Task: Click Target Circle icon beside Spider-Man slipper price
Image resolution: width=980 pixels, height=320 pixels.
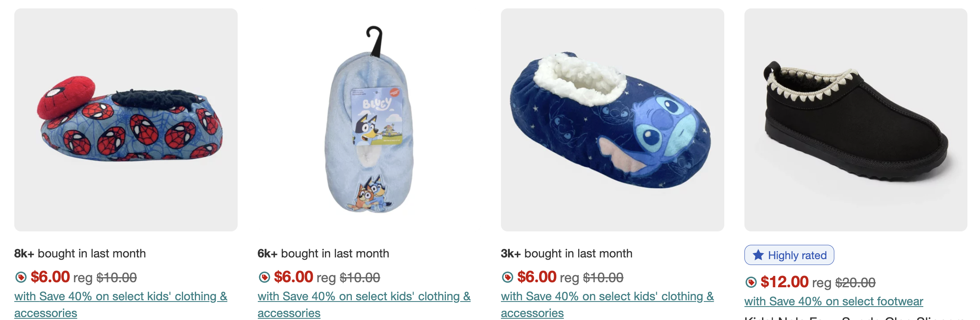Action: (21, 277)
